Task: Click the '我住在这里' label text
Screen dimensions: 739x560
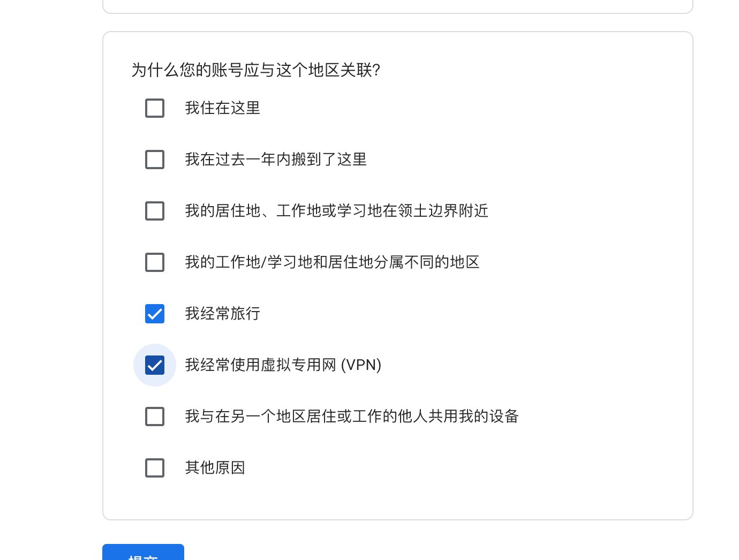Action: point(222,108)
